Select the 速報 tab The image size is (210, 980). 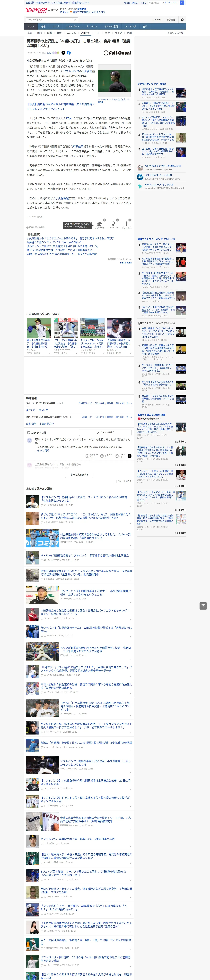43,27
